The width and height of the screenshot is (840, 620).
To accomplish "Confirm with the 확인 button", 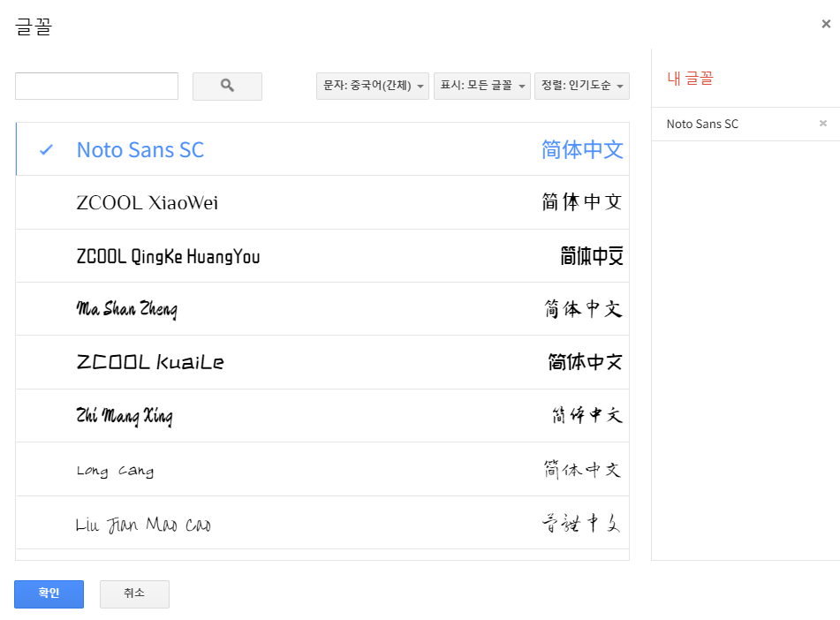I will (x=49, y=594).
